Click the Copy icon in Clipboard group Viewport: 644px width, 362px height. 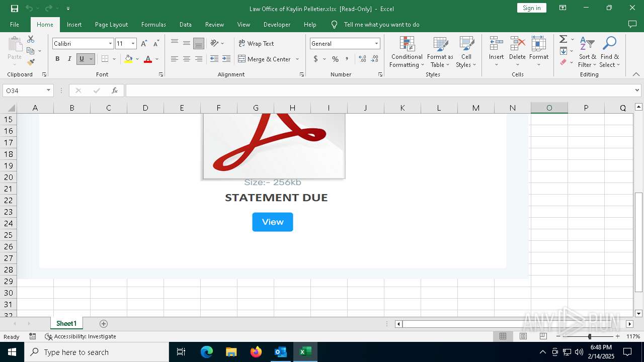coord(31,51)
